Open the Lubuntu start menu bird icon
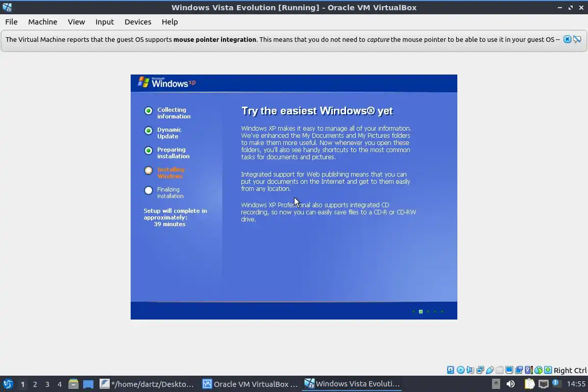Viewport: 588px width, 392px height. point(8,384)
